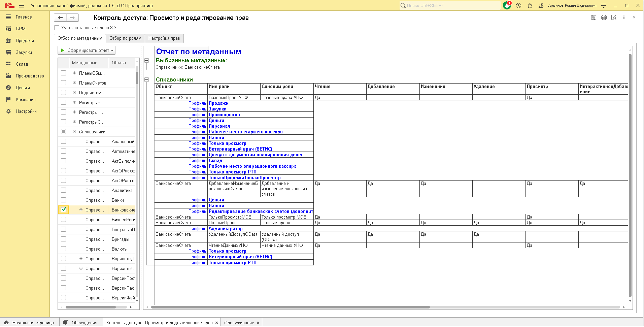Expand the Банковские счета tree node
The height and width of the screenshot is (327, 644).
81,210
